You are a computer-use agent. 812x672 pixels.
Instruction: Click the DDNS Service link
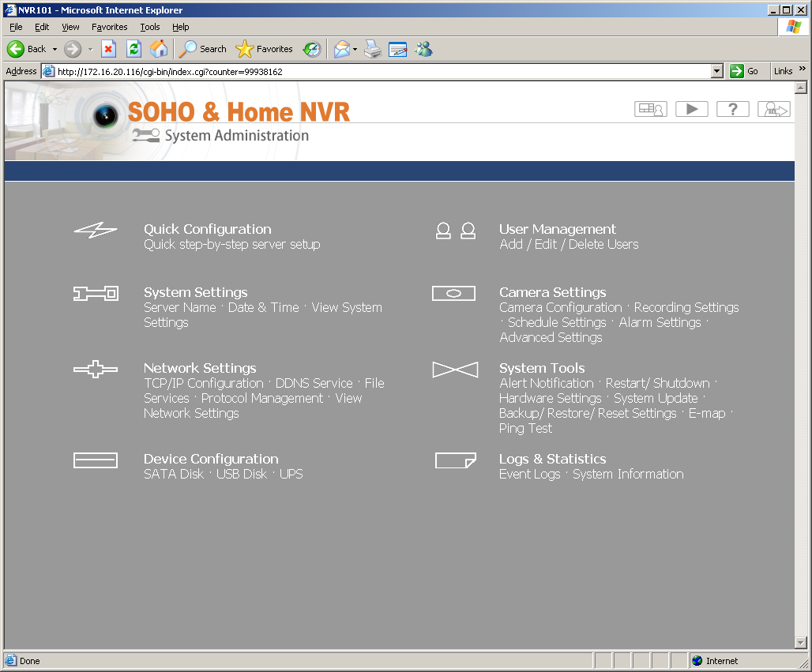point(314,383)
